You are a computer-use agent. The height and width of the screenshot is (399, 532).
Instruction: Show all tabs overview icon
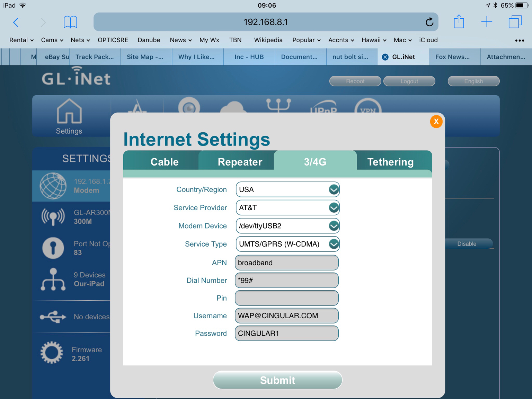point(515,22)
